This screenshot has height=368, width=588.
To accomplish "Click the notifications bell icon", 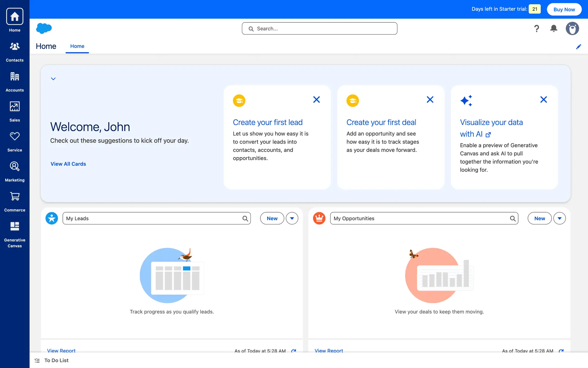I will 553,29.
